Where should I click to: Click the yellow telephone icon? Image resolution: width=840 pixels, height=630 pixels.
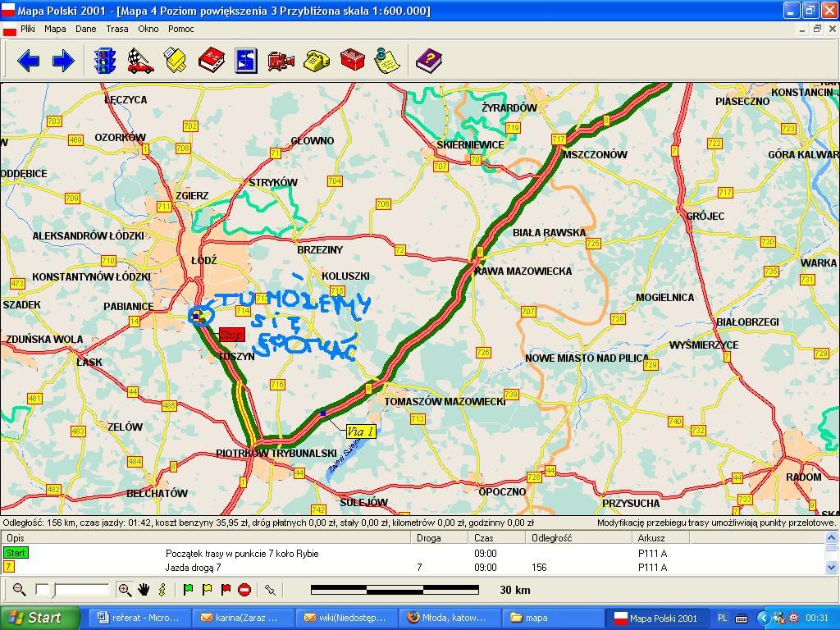317,61
